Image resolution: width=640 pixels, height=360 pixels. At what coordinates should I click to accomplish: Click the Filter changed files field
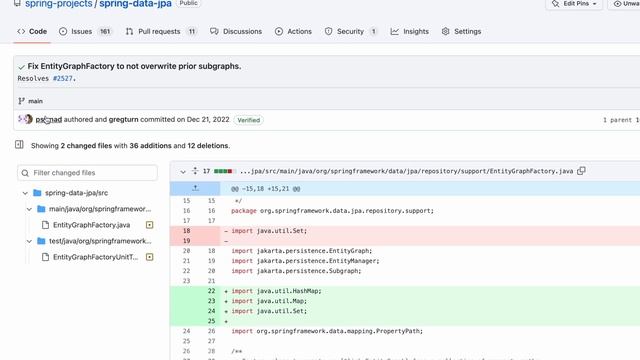click(87, 173)
